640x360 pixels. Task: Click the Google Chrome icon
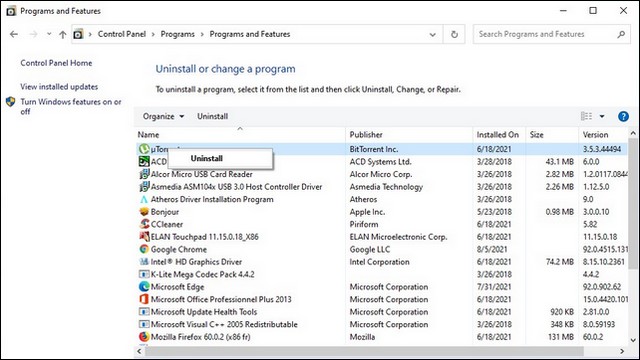point(144,249)
